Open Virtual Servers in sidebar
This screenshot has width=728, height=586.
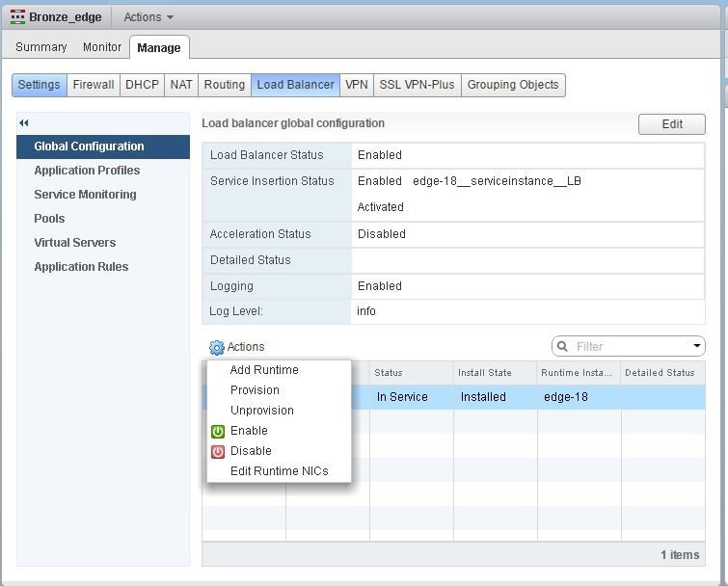(75, 243)
